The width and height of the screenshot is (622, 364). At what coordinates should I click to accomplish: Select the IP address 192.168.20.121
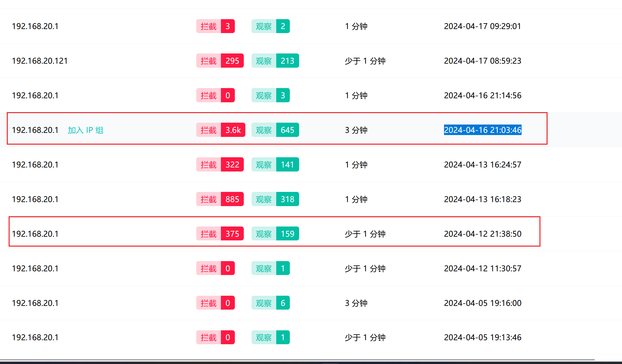pyautogui.click(x=40, y=61)
